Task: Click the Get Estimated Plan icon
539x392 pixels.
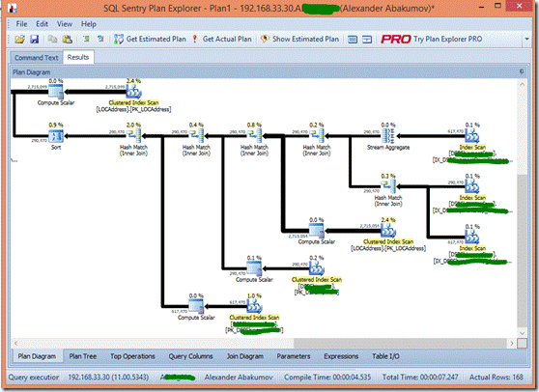Action: 119,40
